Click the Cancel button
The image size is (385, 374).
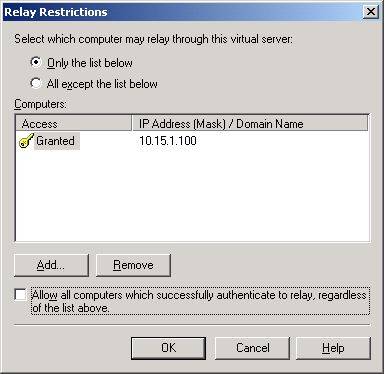pos(252,348)
